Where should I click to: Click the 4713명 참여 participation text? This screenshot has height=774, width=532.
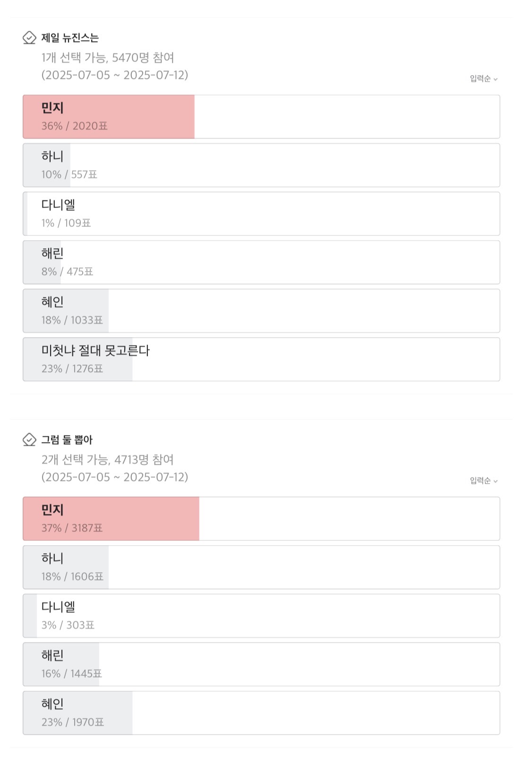coord(144,460)
